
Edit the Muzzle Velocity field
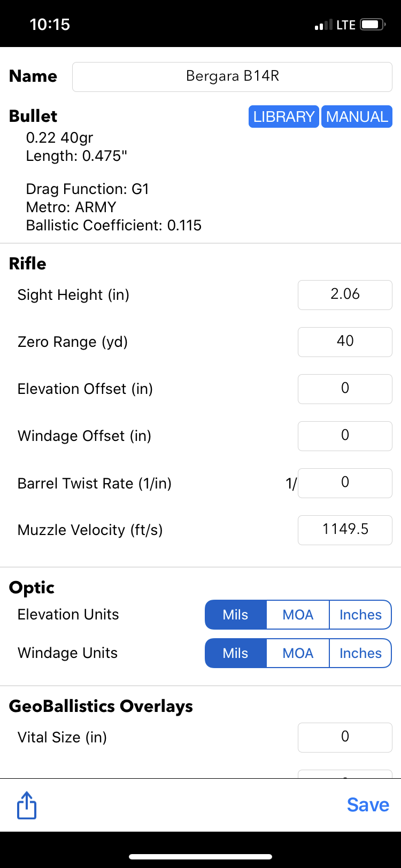(345, 530)
